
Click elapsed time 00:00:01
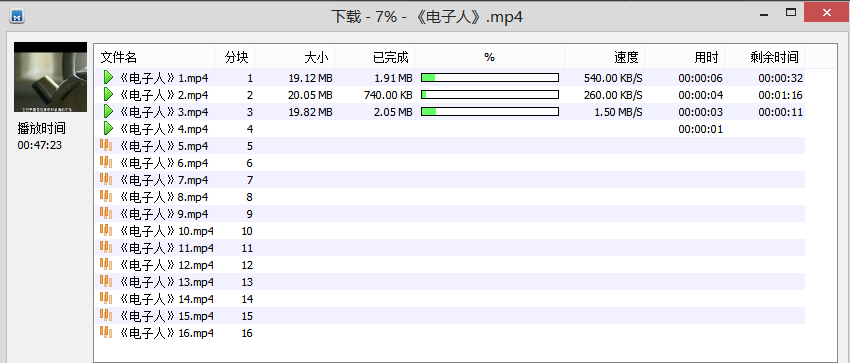(700, 129)
